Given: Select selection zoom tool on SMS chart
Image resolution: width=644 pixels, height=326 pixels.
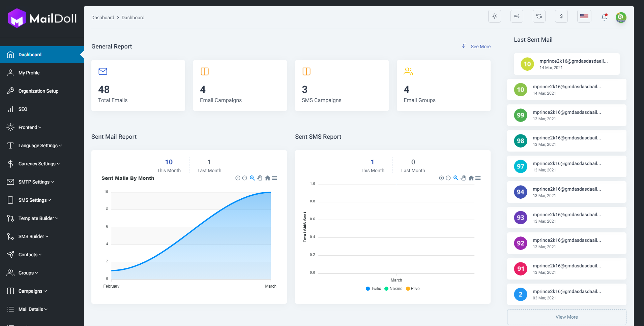Looking at the screenshot, I should pyautogui.click(x=456, y=178).
